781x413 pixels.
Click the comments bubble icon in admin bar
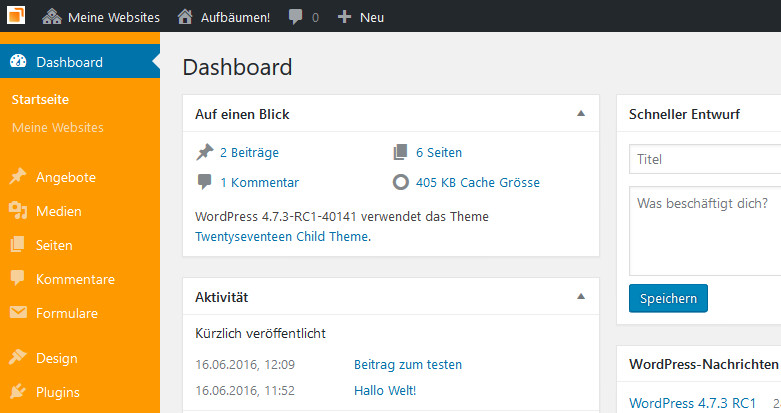(x=295, y=17)
